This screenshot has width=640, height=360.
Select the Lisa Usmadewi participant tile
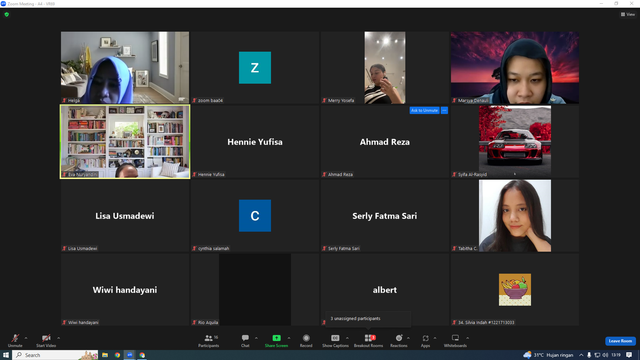tap(125, 216)
